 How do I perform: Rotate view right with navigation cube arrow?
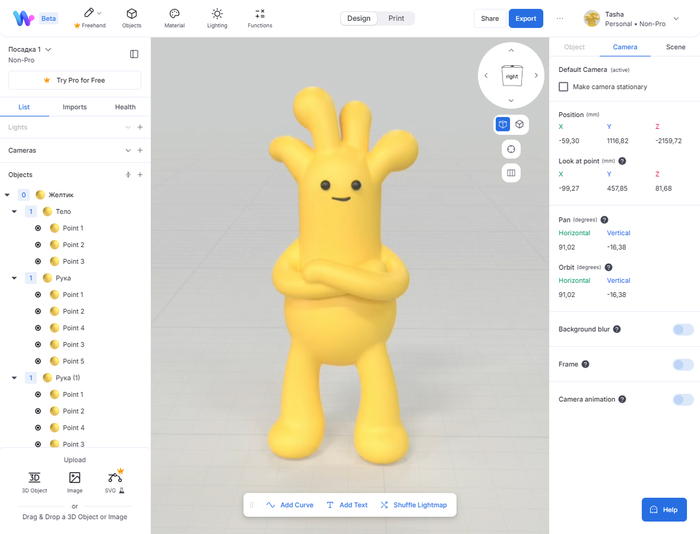click(x=536, y=75)
